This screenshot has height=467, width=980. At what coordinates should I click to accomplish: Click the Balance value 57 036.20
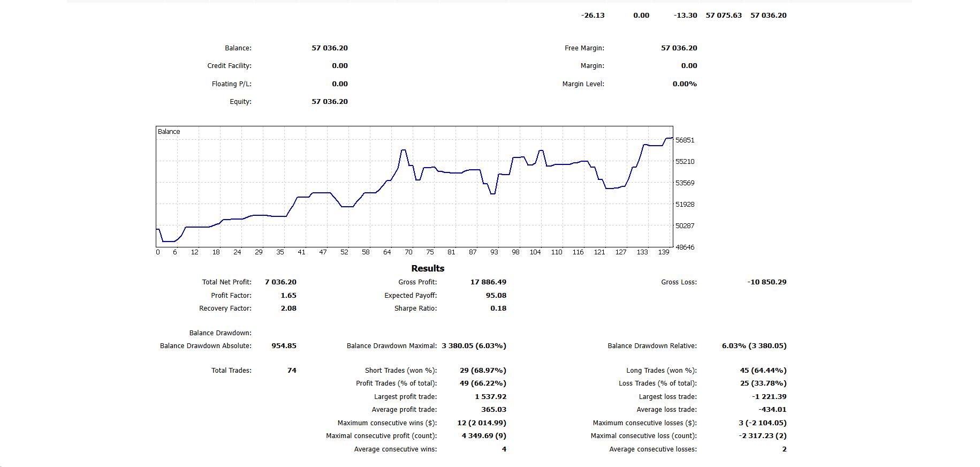point(329,48)
